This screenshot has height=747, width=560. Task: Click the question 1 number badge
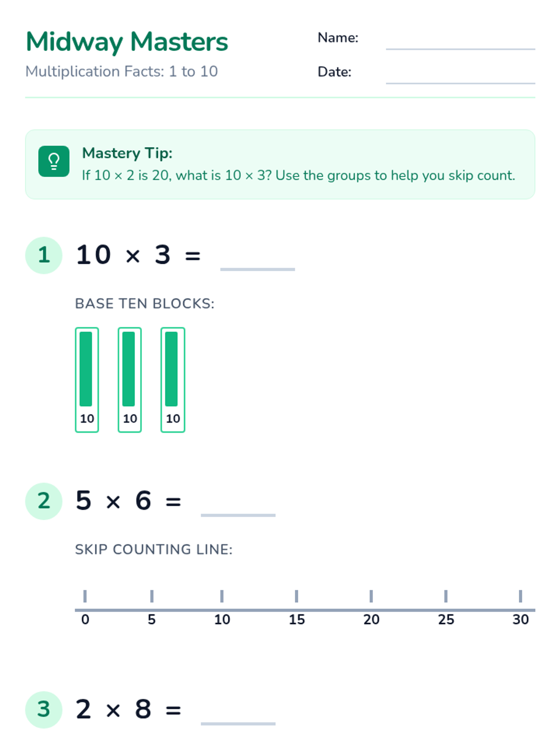[x=44, y=255]
